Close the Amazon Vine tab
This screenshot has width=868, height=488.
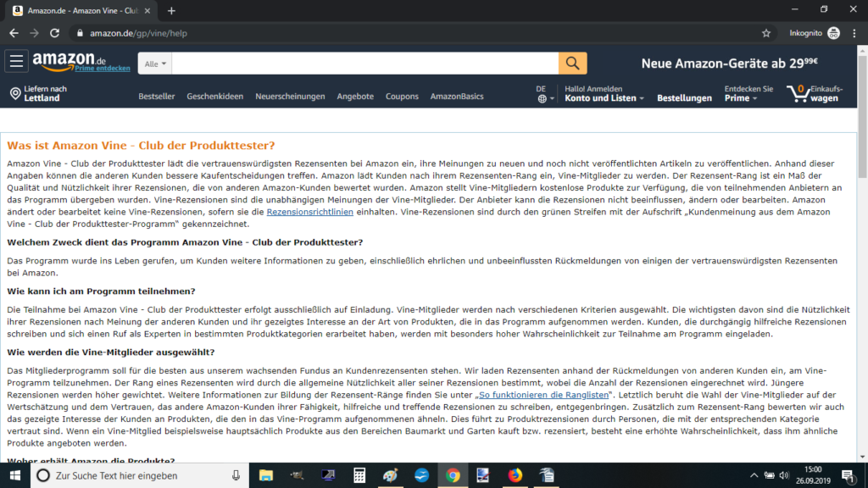pos(147,10)
